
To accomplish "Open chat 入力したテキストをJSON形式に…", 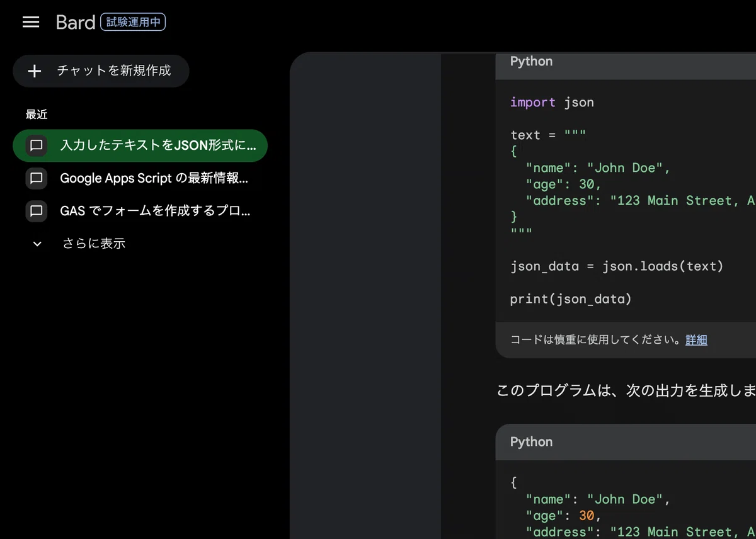I will pos(140,145).
